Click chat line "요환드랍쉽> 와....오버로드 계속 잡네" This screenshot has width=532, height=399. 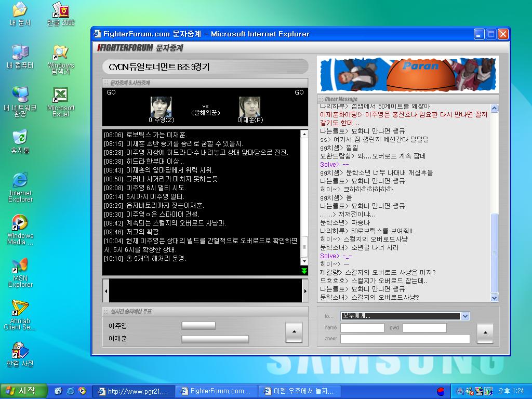click(373, 156)
